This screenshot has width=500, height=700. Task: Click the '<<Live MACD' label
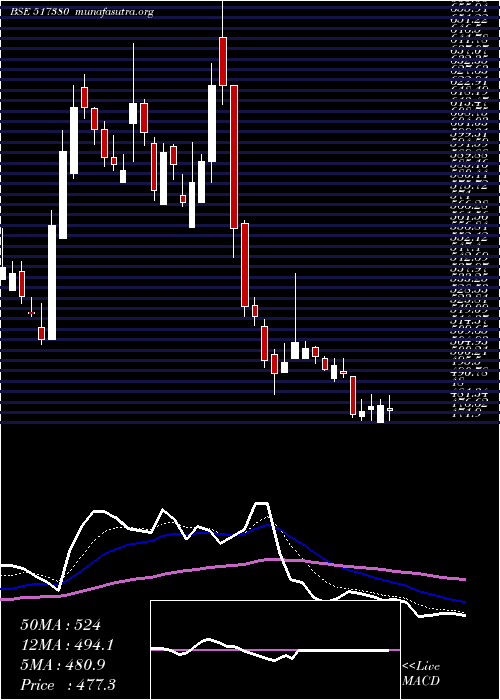421,674
